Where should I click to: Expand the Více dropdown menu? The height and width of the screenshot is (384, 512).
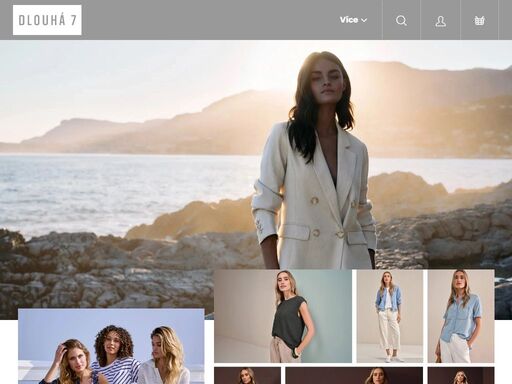[x=353, y=20]
